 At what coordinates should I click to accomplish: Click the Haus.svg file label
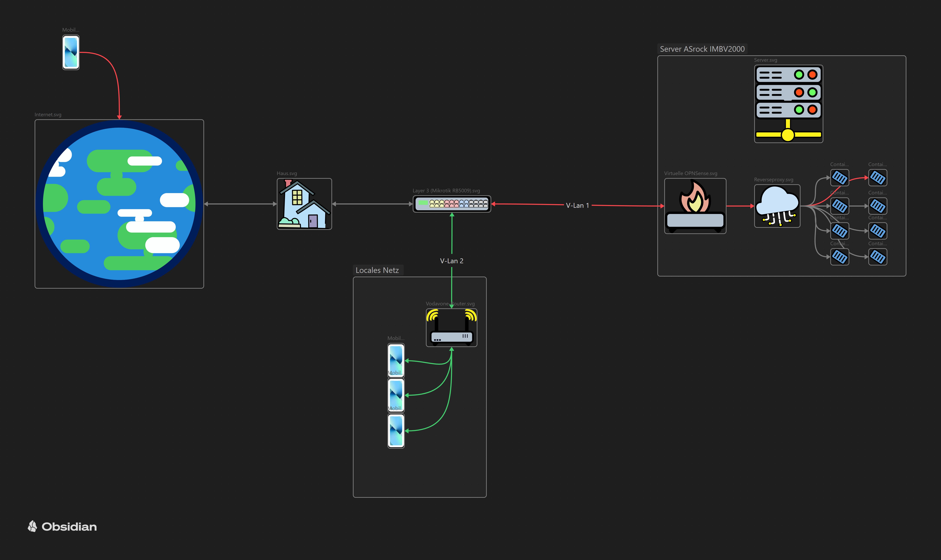287,173
